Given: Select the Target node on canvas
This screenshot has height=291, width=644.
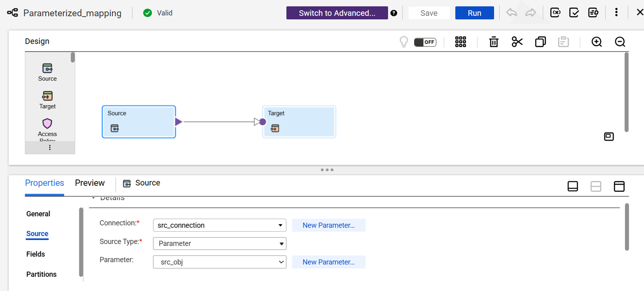Looking at the screenshot, I should click(x=299, y=122).
